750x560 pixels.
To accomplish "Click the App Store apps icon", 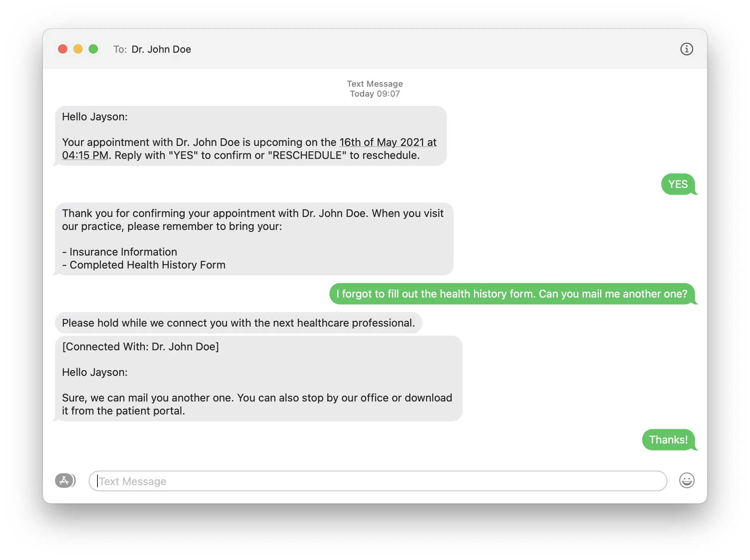I will (64, 481).
